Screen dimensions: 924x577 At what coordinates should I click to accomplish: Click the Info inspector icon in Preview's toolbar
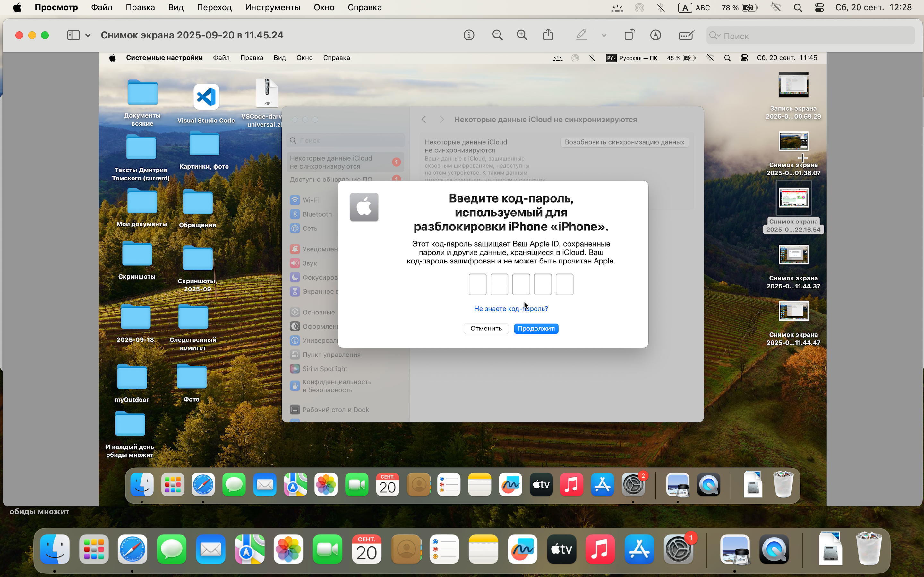coord(469,35)
